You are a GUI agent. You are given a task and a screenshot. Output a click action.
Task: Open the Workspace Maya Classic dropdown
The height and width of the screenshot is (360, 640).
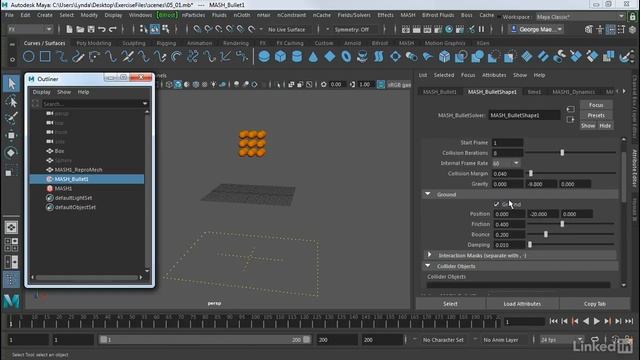click(580, 17)
